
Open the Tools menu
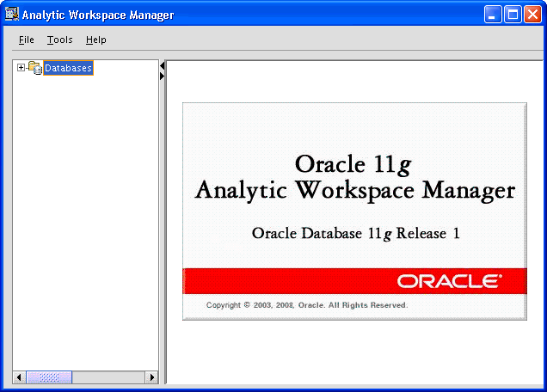[x=60, y=40]
